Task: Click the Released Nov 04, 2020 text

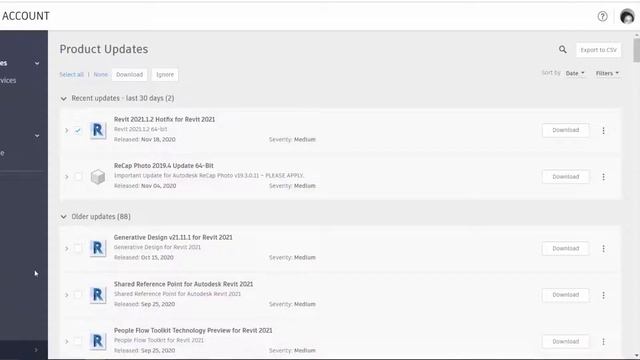Action: (x=145, y=186)
